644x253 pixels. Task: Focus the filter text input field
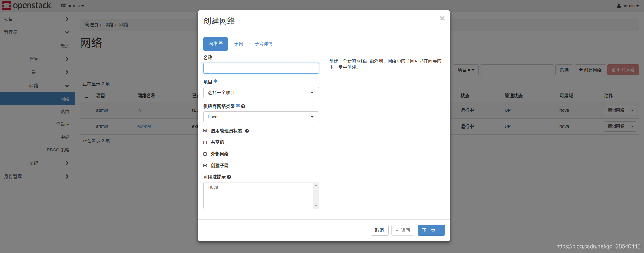tap(517, 70)
